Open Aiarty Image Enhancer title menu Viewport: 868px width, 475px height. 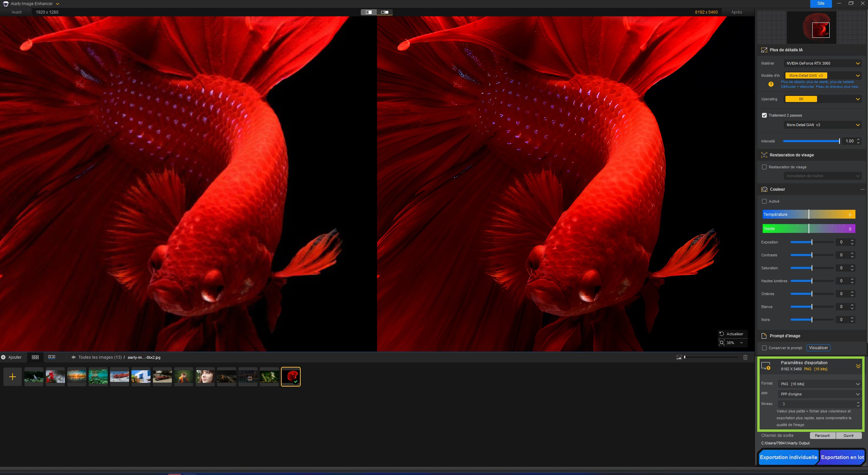click(x=57, y=4)
